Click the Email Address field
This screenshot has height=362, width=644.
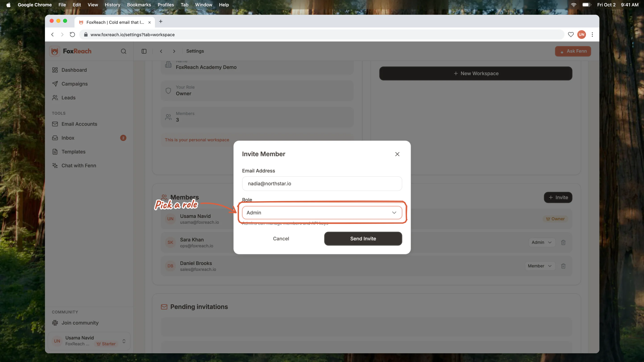322,184
